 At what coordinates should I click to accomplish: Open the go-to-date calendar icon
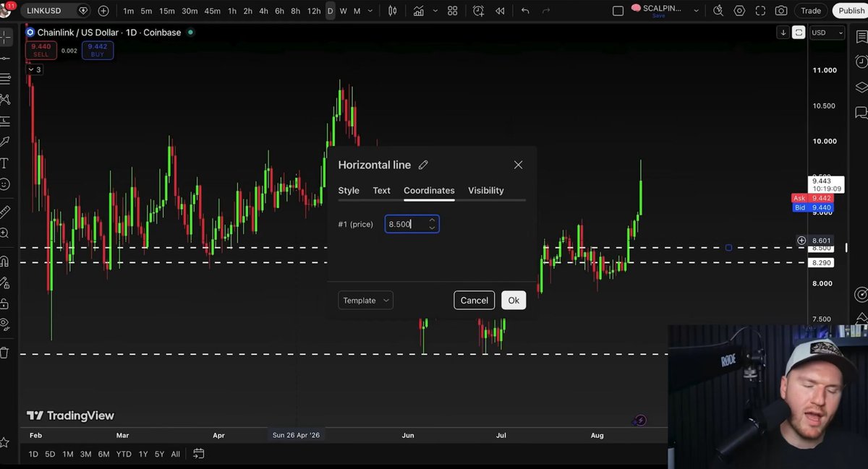199,454
